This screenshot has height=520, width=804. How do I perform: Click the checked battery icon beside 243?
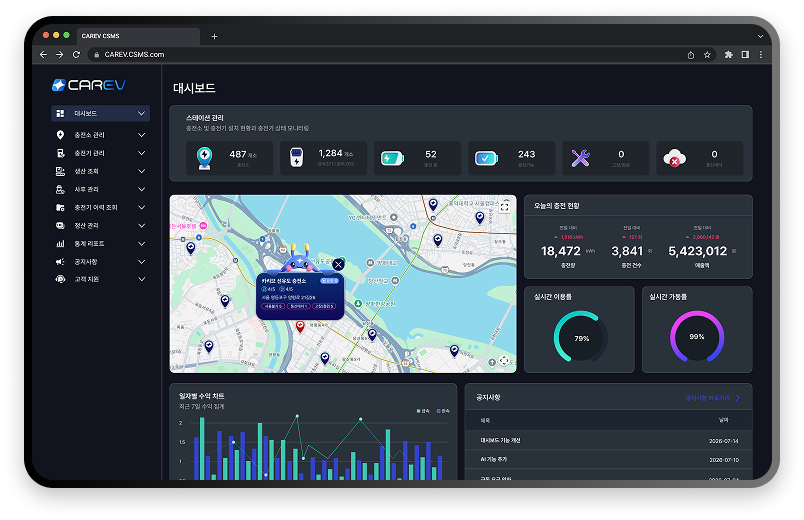tap(486, 158)
